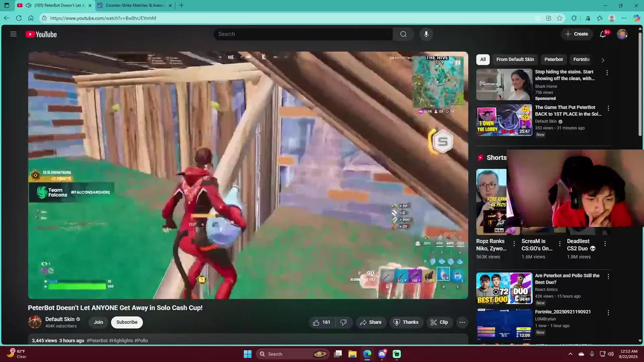
Task: Open options for Deadliest CS2 Duo short
Action: [x=605, y=244]
